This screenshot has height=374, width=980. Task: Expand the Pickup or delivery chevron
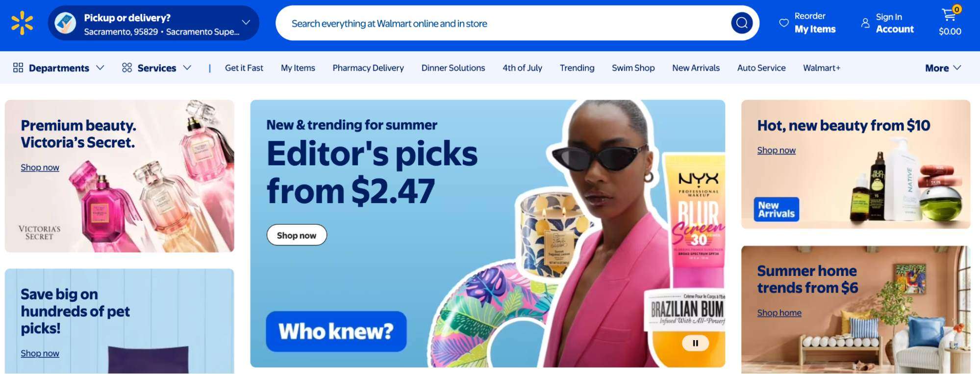coord(246,23)
